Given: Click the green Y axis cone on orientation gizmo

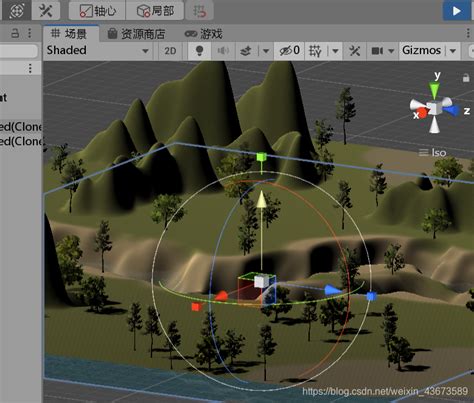Looking at the screenshot, I should tap(434, 90).
